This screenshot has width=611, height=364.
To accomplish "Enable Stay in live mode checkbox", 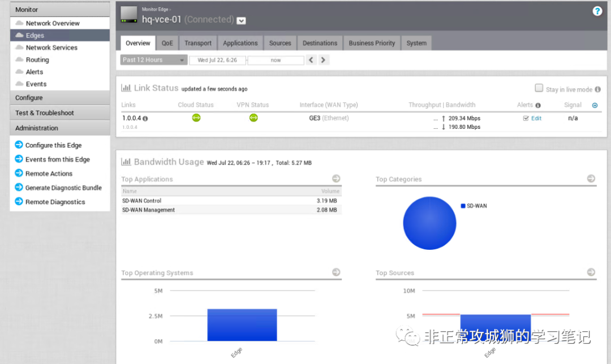I will (539, 88).
